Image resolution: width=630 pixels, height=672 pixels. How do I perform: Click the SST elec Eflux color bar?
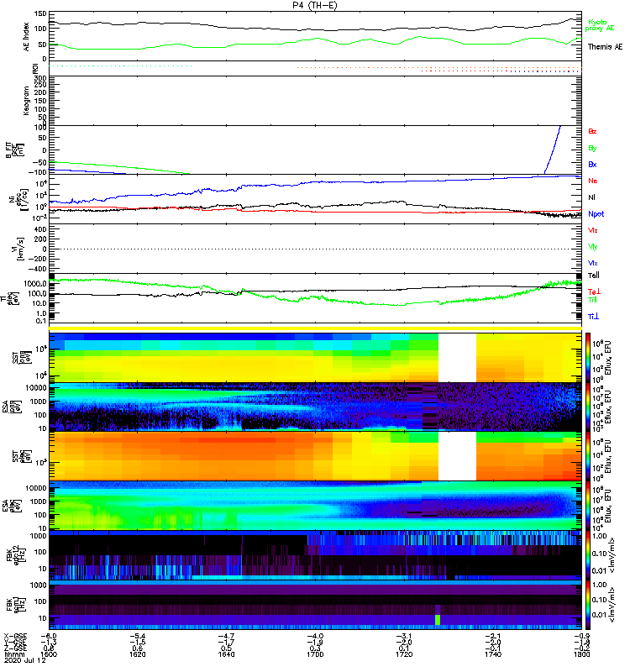coord(588,456)
